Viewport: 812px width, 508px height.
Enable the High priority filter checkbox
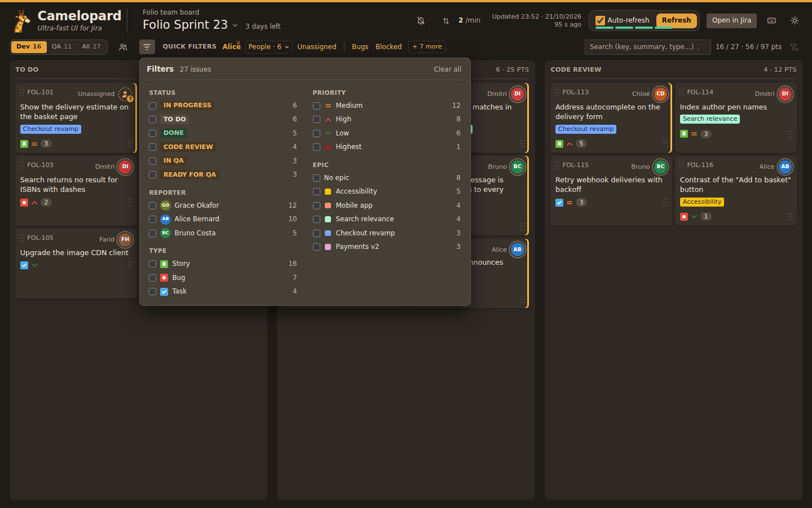click(316, 120)
